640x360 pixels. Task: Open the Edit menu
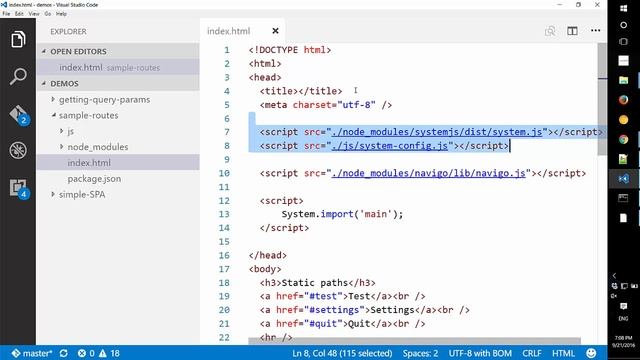pyautogui.click(x=19, y=13)
